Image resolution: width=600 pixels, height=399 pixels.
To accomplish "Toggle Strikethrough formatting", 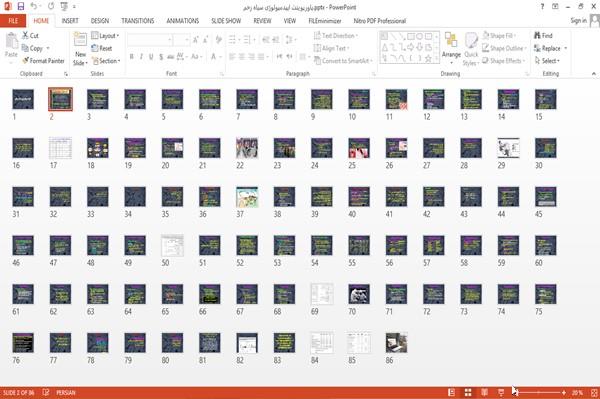I will [x=171, y=57].
